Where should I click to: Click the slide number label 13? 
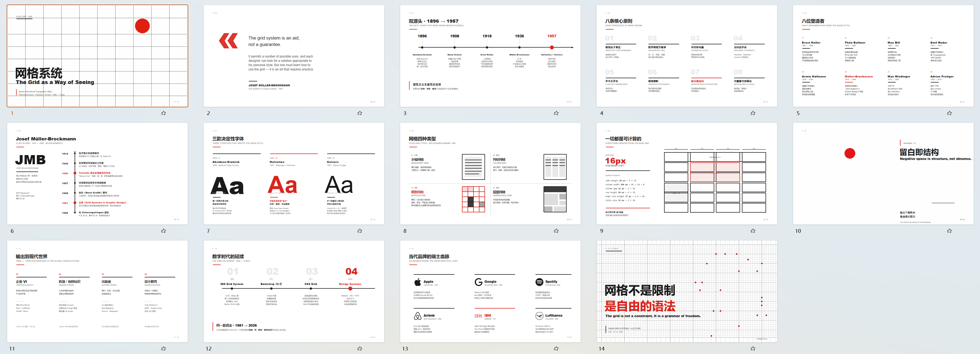[x=405, y=349]
